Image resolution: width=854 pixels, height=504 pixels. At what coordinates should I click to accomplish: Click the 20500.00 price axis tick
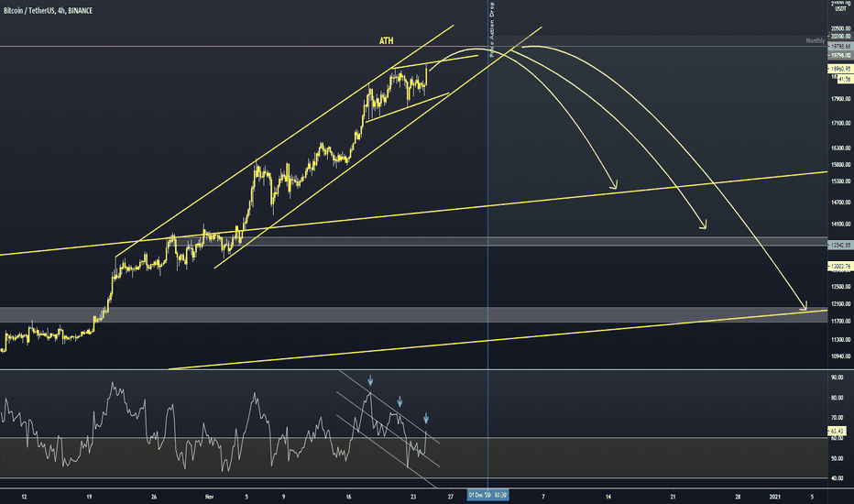click(841, 29)
